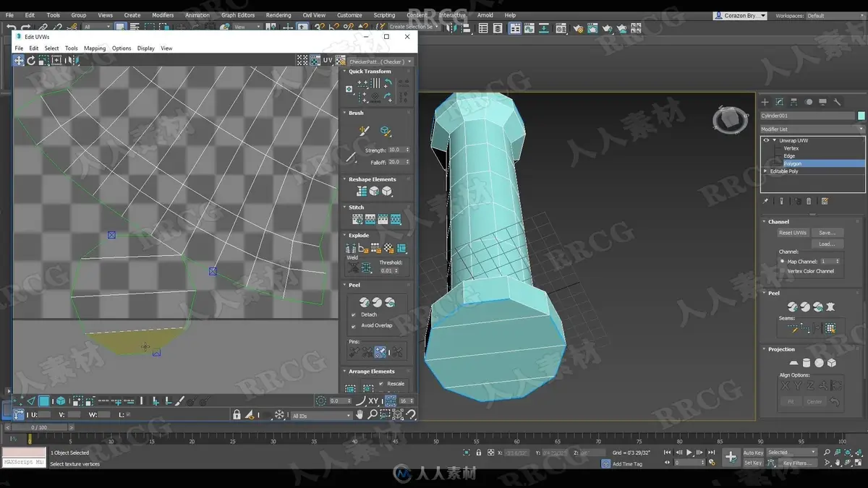The image size is (868, 488).
Task: Click Box Map icon in Projection rollout
Action: coord(832,363)
